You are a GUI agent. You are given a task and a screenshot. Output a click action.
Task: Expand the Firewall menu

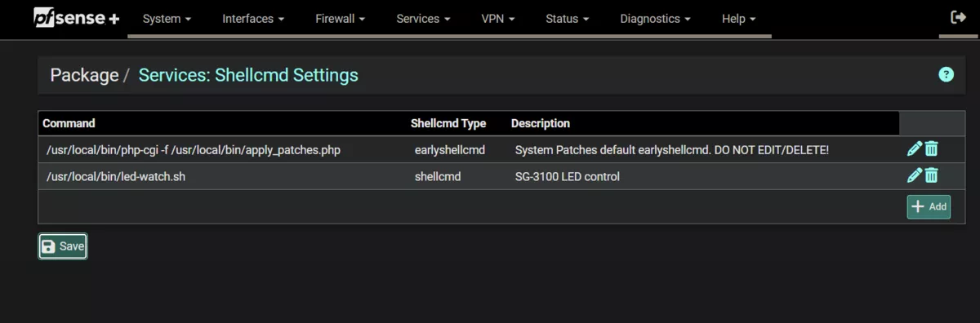pyautogui.click(x=340, y=19)
